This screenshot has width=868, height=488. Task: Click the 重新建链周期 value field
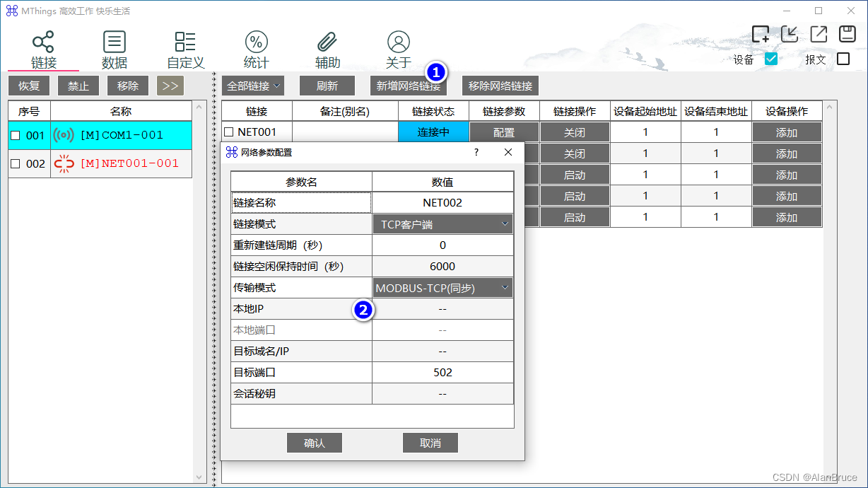[x=442, y=245]
